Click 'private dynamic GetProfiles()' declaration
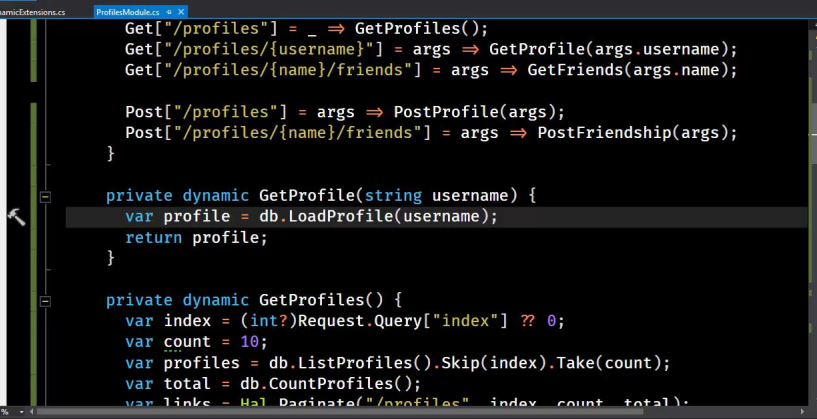The height and width of the screenshot is (419, 817). 245,301
